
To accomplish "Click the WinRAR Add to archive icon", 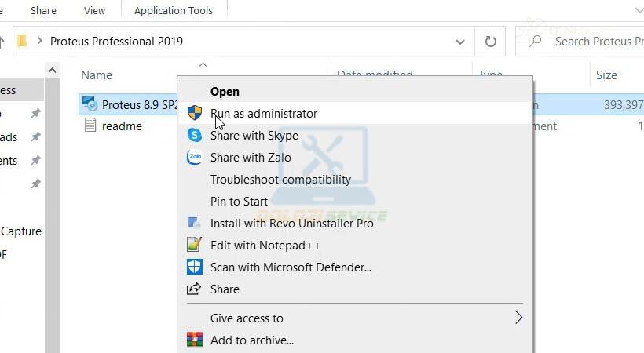I will [194, 340].
